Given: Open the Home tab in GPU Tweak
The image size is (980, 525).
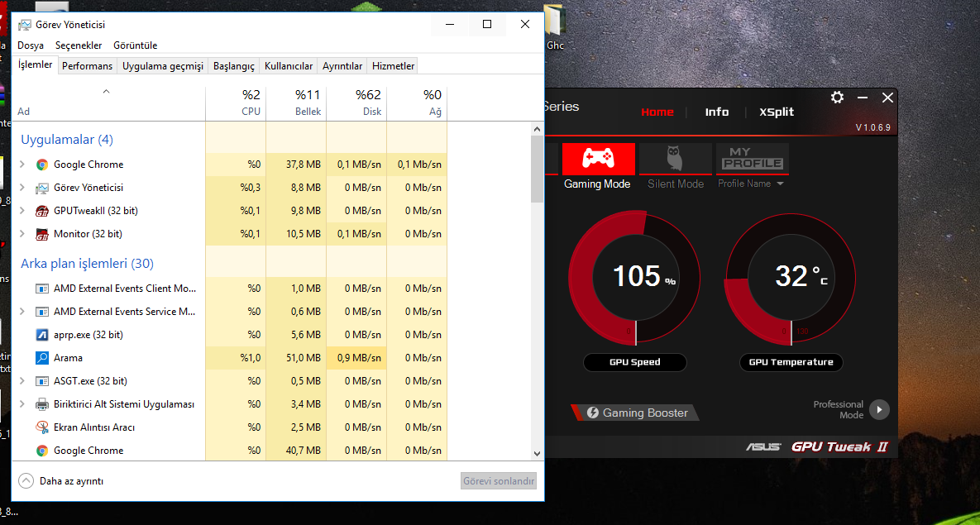Looking at the screenshot, I should pyautogui.click(x=657, y=112).
